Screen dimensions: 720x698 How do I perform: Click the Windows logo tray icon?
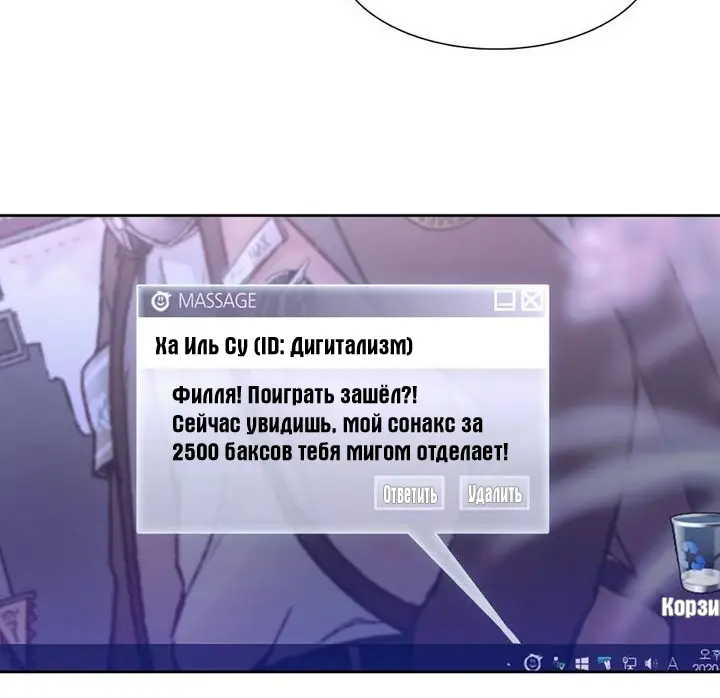(x=582, y=664)
